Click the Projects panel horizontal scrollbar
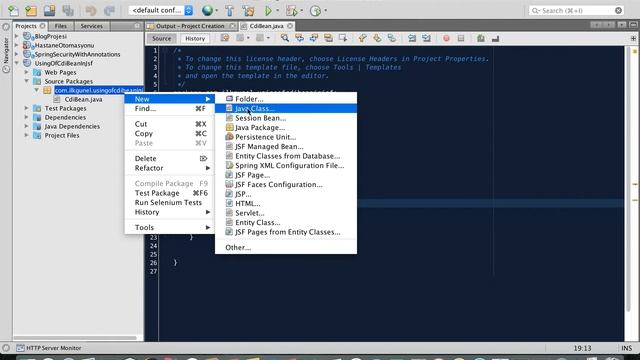640x360 pixels. 76,338
